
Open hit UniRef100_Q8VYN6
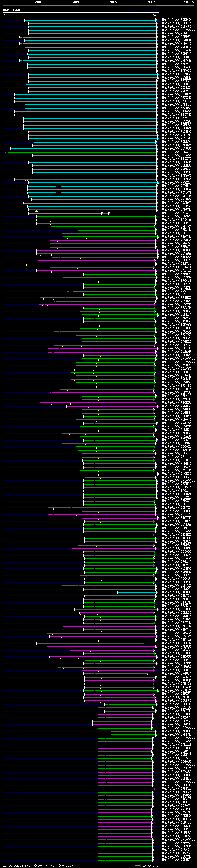pyautogui.click(x=176, y=305)
